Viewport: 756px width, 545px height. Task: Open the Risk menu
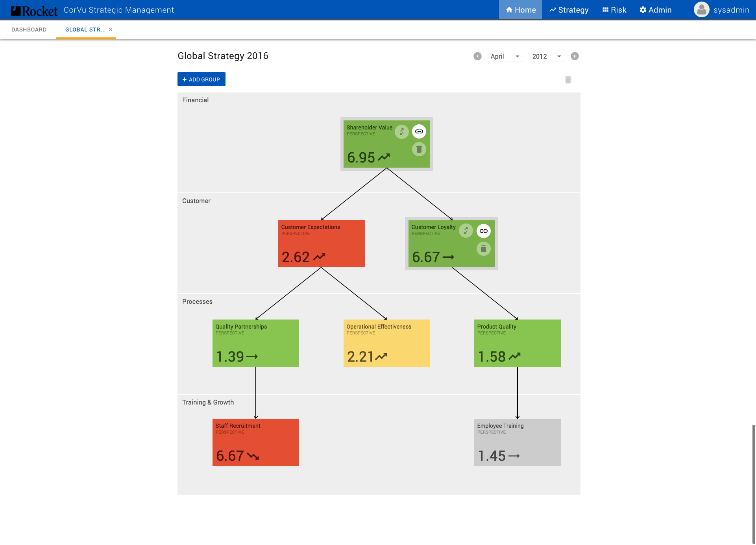[x=614, y=10]
